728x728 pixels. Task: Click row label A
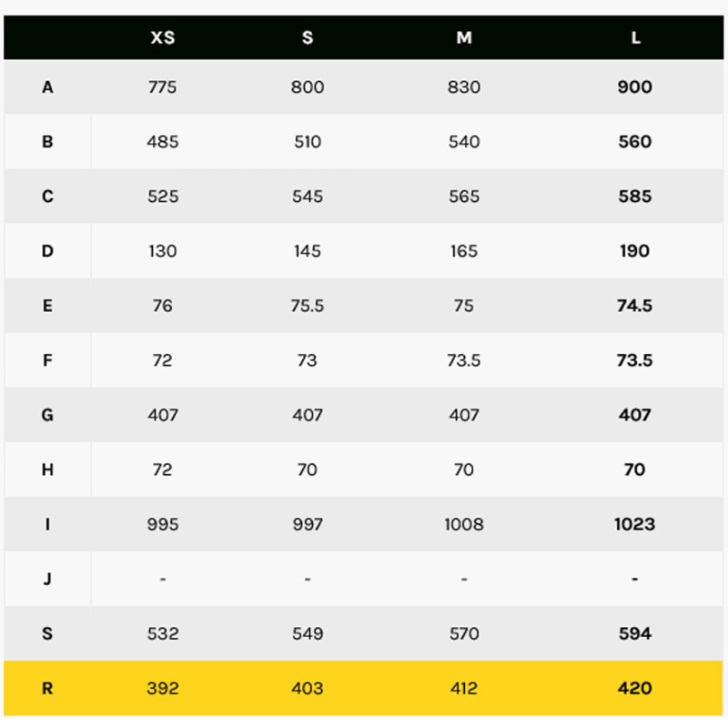point(47,87)
